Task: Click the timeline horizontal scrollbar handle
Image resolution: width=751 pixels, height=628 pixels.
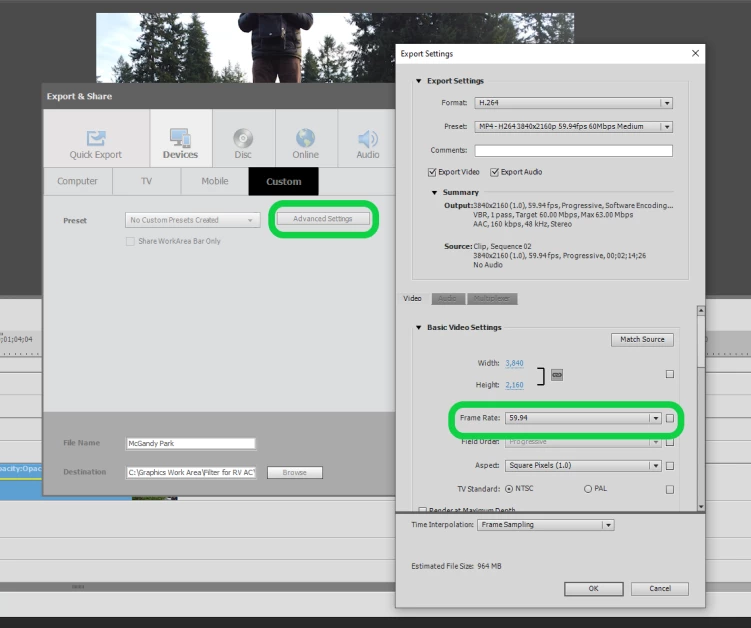Action: [x=78, y=586]
